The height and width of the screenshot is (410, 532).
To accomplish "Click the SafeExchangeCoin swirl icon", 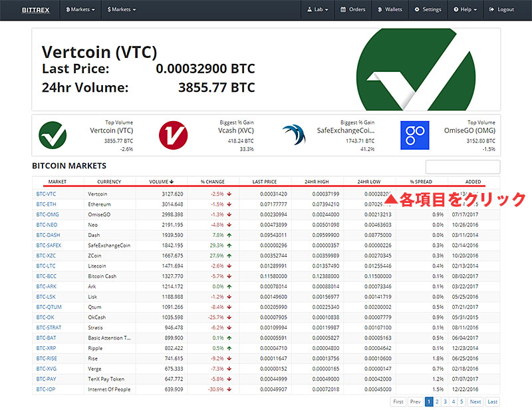I will [x=294, y=135].
